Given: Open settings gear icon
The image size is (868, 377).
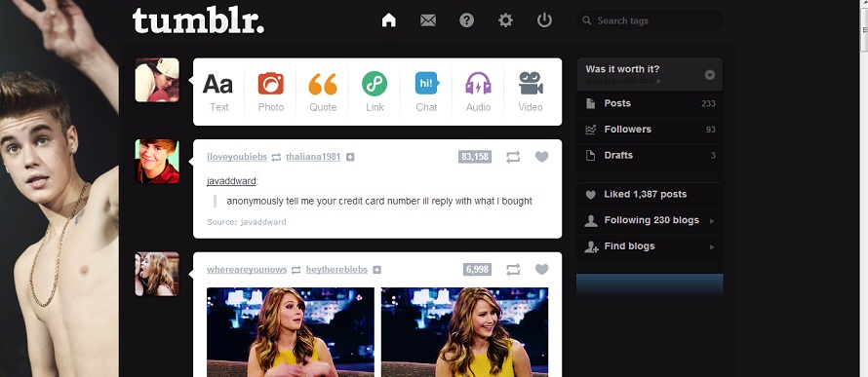Looking at the screenshot, I should click(505, 20).
